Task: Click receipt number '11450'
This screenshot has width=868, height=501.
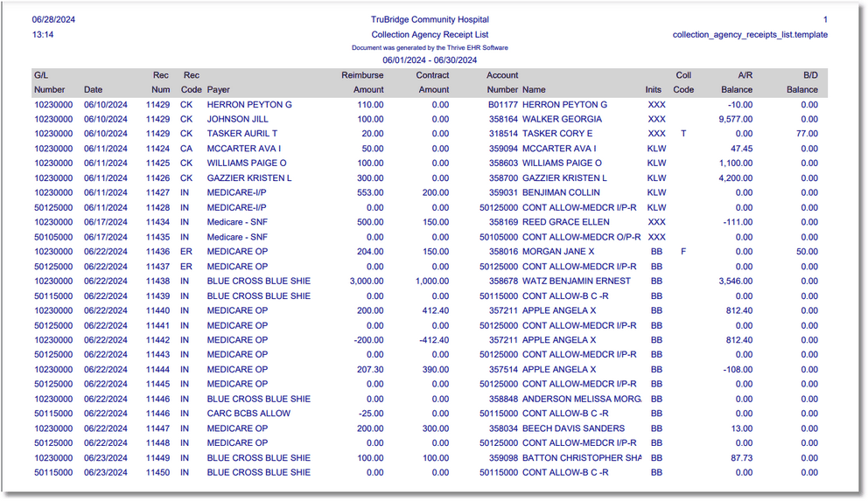Action: 157,472
